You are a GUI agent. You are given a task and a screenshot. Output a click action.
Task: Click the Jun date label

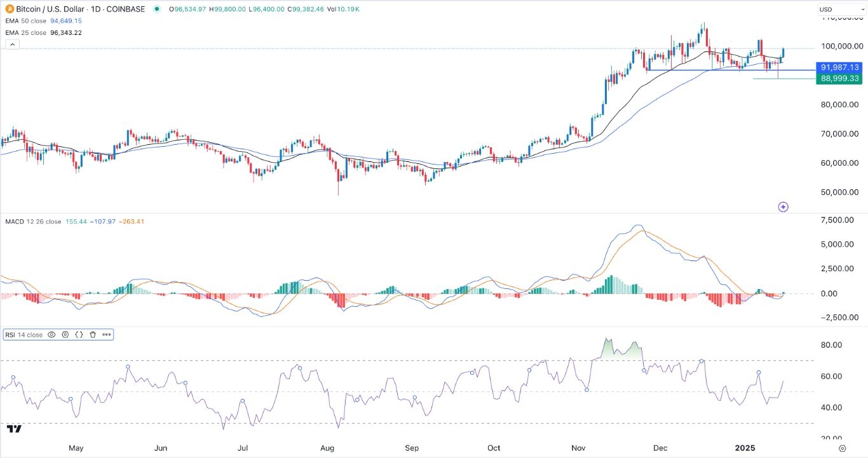click(x=161, y=448)
